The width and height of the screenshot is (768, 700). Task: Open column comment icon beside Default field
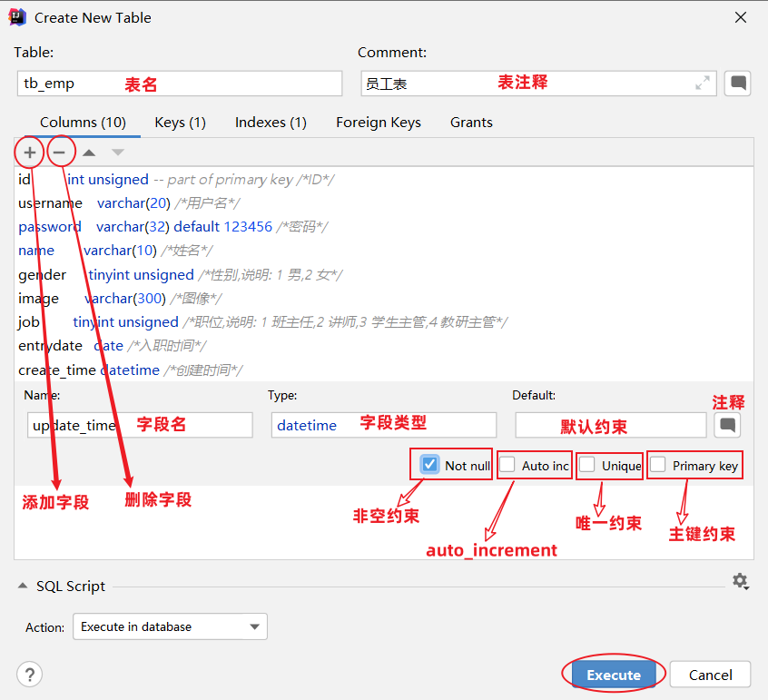point(727,425)
